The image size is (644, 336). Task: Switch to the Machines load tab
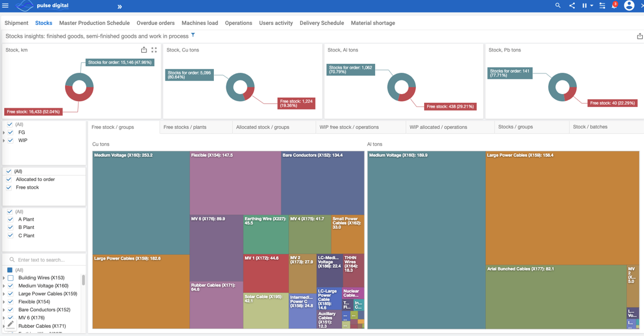200,23
